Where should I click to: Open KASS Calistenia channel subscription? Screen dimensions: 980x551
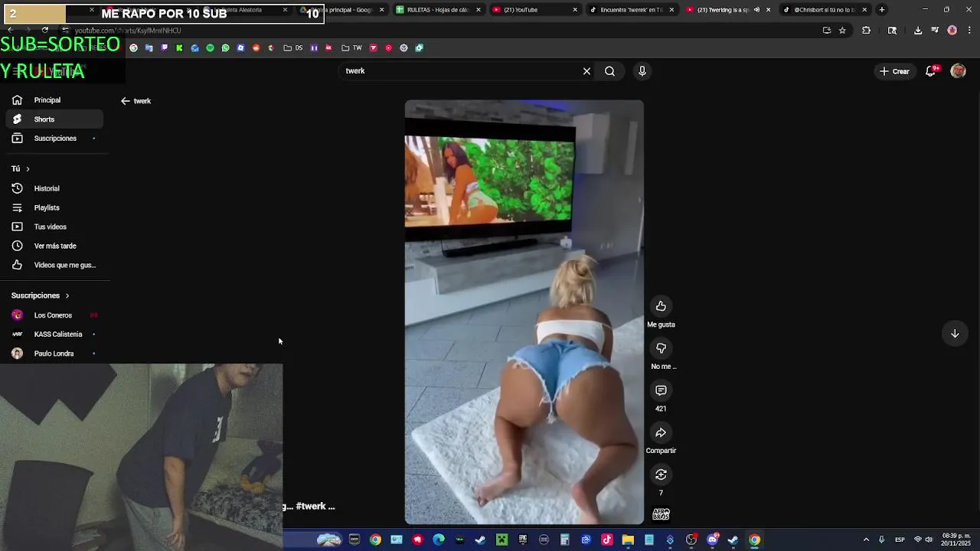[x=54, y=334]
